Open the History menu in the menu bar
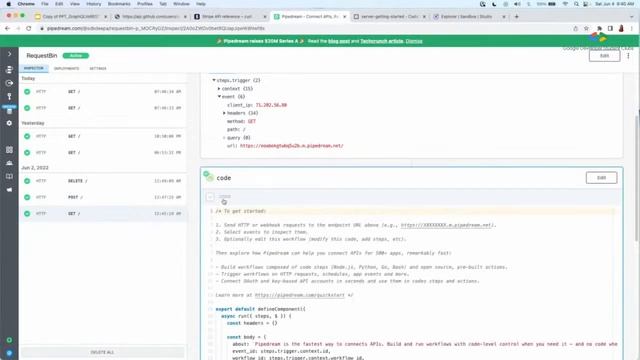Viewport: 640px width, 360px height. 93,4
